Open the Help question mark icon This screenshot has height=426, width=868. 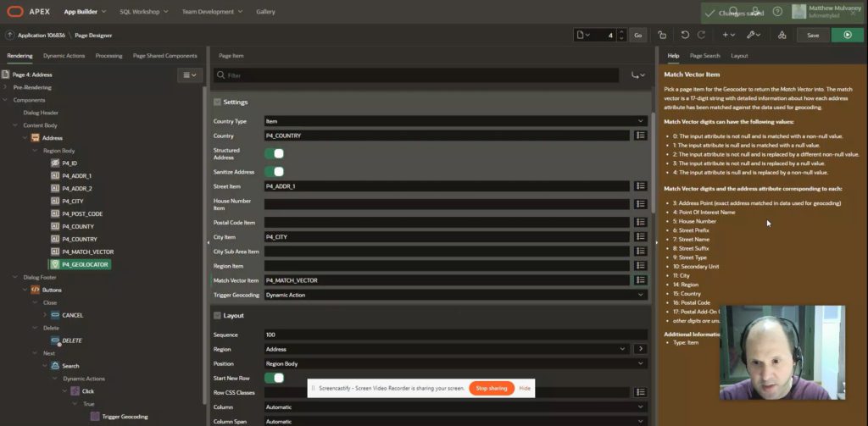coord(778,12)
